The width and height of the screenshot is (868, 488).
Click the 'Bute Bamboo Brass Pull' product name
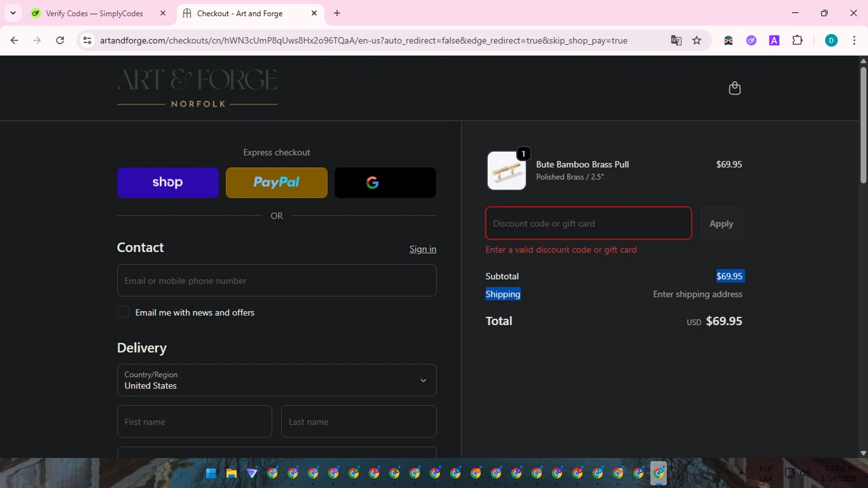[x=582, y=164]
